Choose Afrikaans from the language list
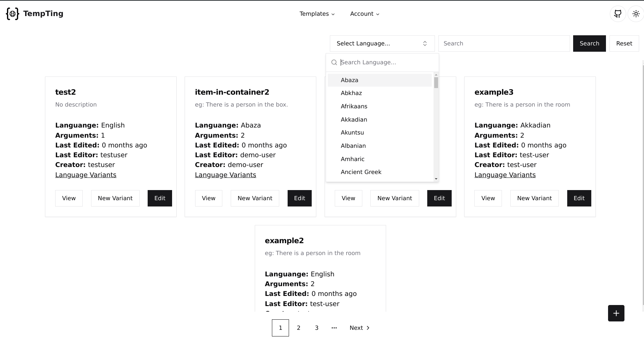The width and height of the screenshot is (644, 341). (x=354, y=106)
